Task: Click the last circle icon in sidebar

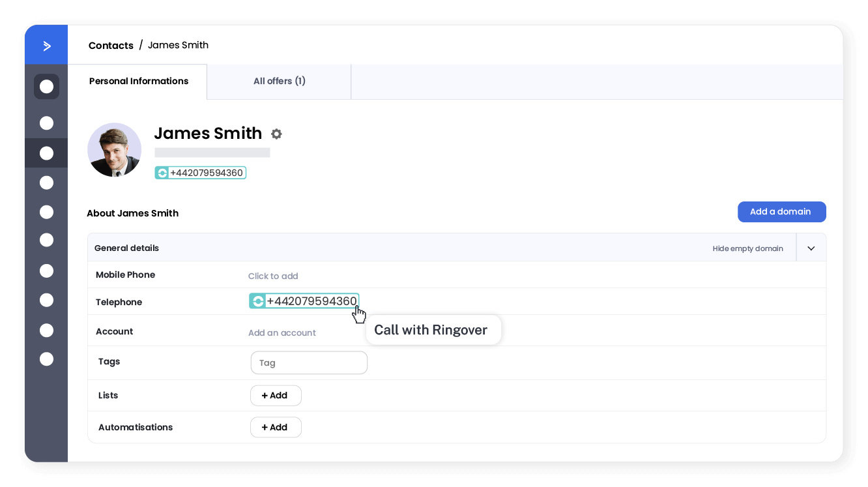Action: click(46, 359)
